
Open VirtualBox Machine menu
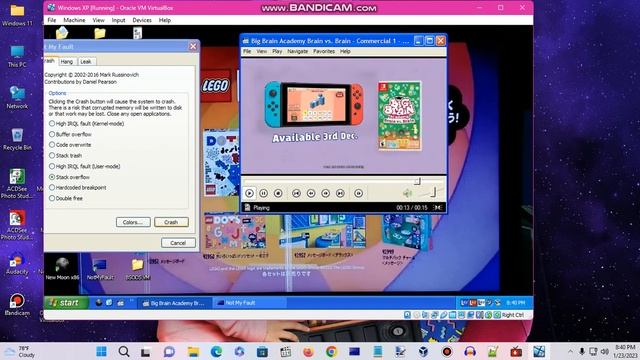(74, 20)
